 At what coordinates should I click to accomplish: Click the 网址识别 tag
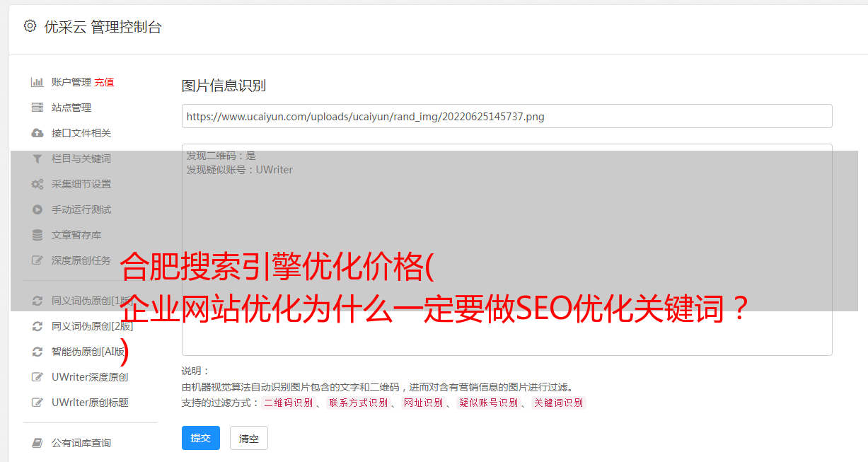coord(423,403)
